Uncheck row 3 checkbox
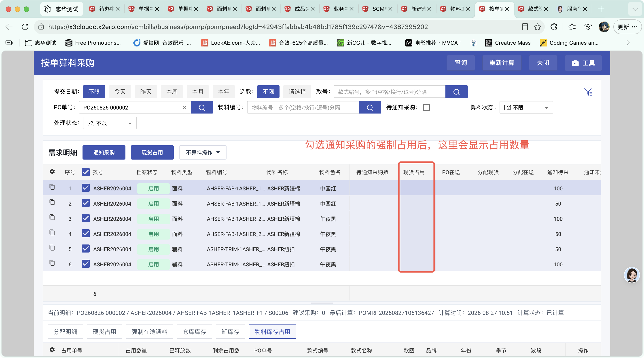The image size is (644, 358). pyautogui.click(x=85, y=218)
